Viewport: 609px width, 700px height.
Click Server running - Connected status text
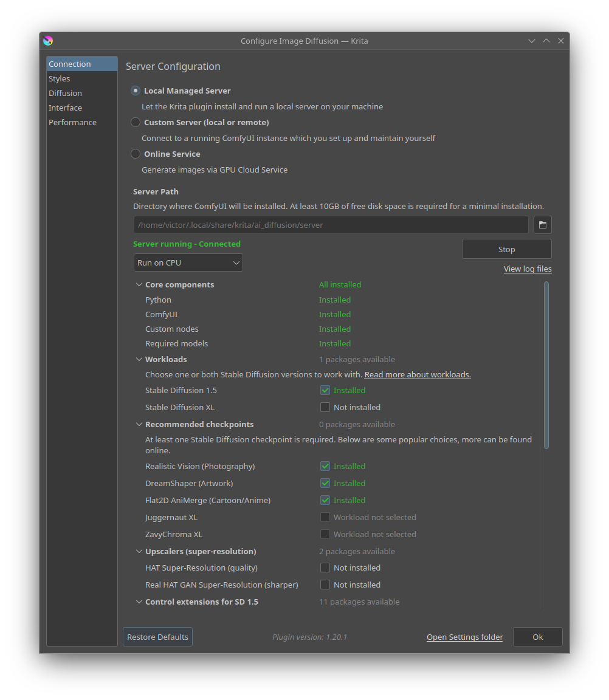pyautogui.click(x=187, y=244)
